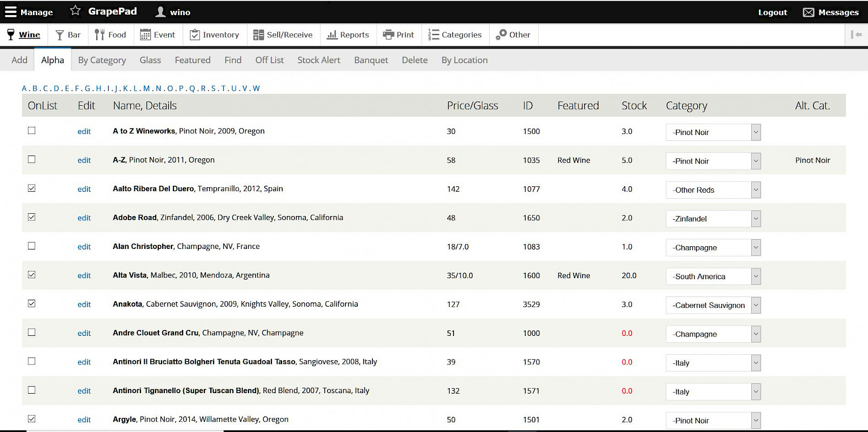Open Italy category dropdown for Antinori Tignanello
Screen dimensions: 868x432
713,391
